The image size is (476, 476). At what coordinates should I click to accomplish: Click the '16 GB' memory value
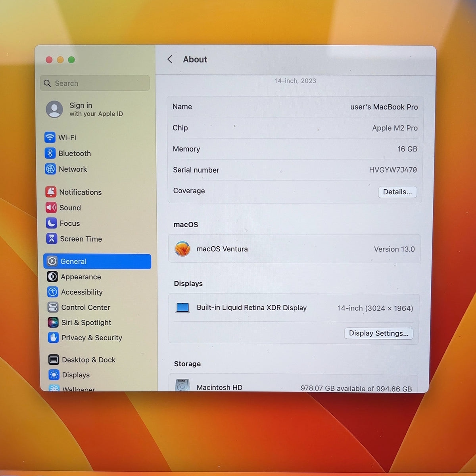click(x=407, y=149)
